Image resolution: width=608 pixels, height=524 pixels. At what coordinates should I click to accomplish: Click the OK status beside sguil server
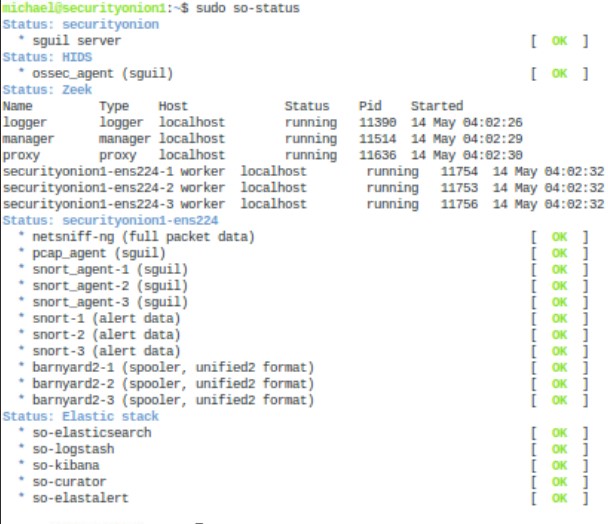[559, 41]
